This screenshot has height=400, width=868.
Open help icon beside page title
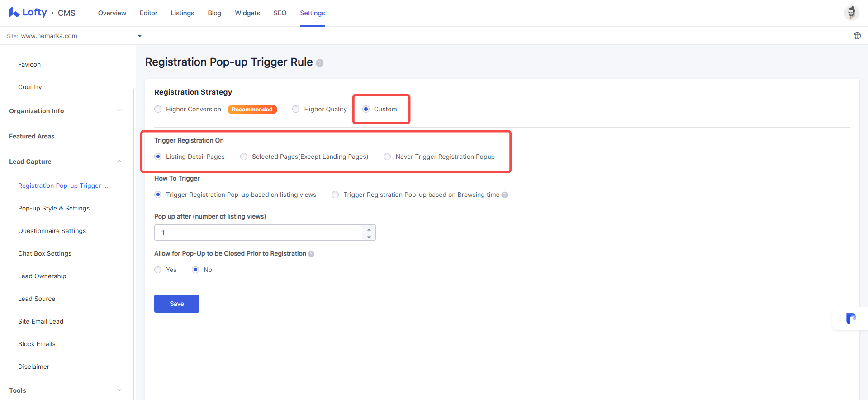tap(319, 63)
